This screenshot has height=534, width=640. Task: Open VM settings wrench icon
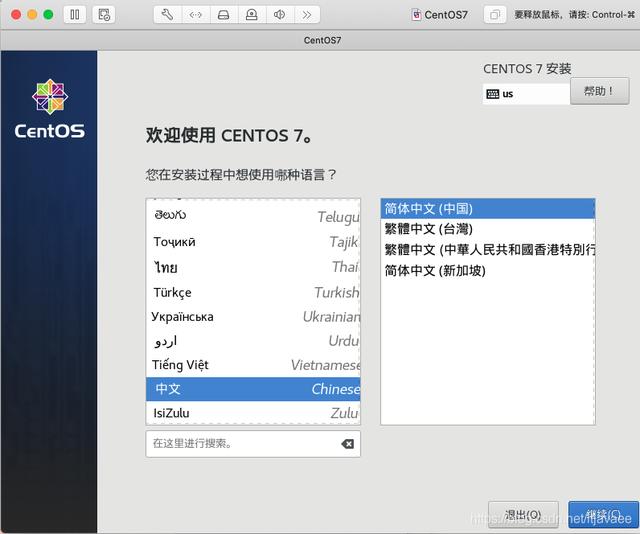167,15
